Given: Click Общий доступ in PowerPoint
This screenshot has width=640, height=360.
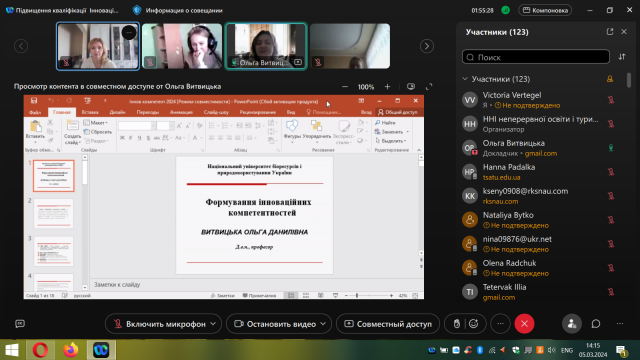Looking at the screenshot, I should (398, 112).
